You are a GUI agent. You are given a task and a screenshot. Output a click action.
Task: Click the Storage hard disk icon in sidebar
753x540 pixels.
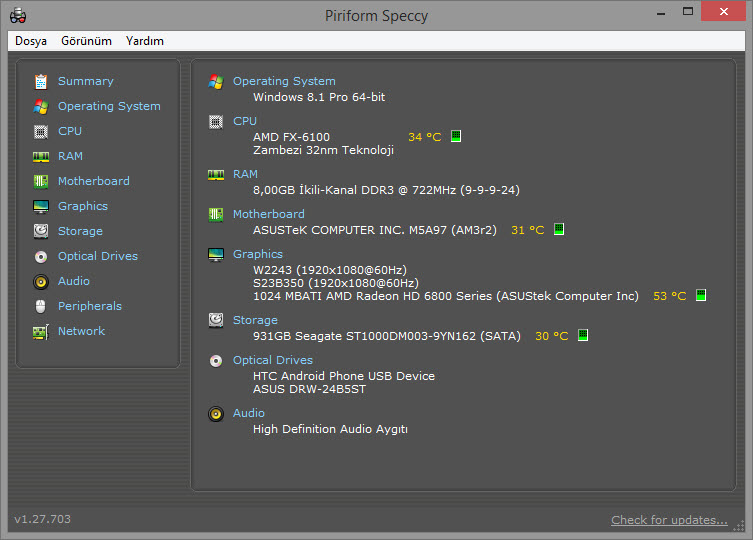click(x=41, y=232)
